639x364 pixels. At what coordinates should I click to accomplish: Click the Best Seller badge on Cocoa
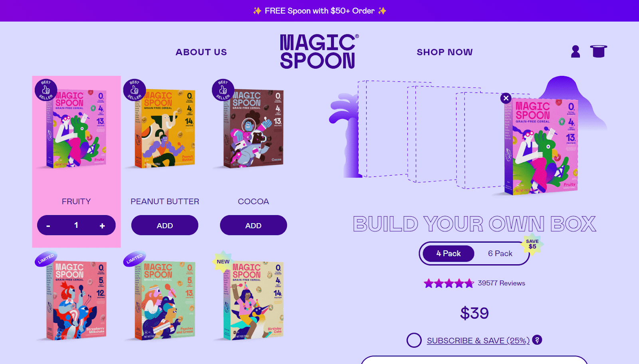tap(223, 90)
